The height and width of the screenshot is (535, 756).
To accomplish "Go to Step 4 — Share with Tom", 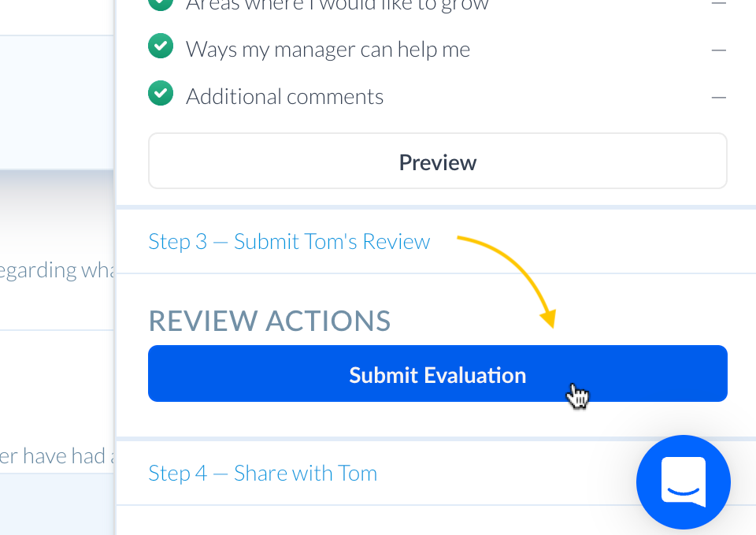I will pos(262,473).
